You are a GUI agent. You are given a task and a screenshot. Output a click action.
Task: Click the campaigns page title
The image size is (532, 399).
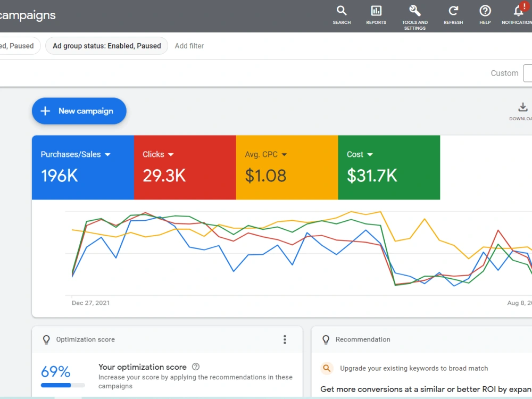[x=28, y=15]
